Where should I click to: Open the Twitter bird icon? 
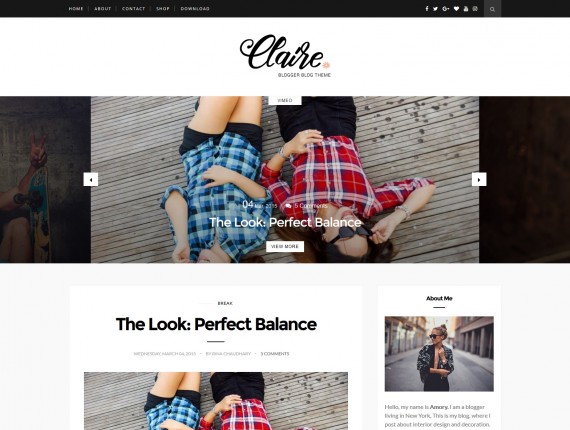point(435,9)
